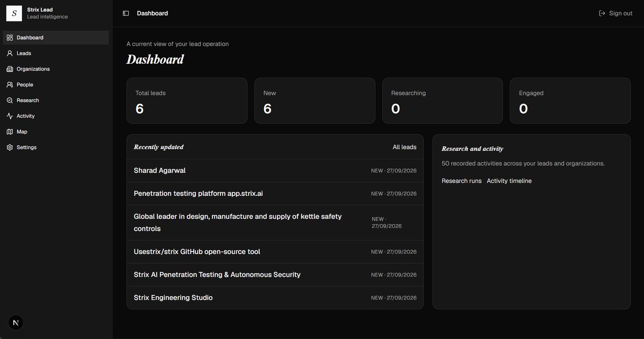Open the Map section
The height and width of the screenshot is (339, 644).
[x=56, y=131]
